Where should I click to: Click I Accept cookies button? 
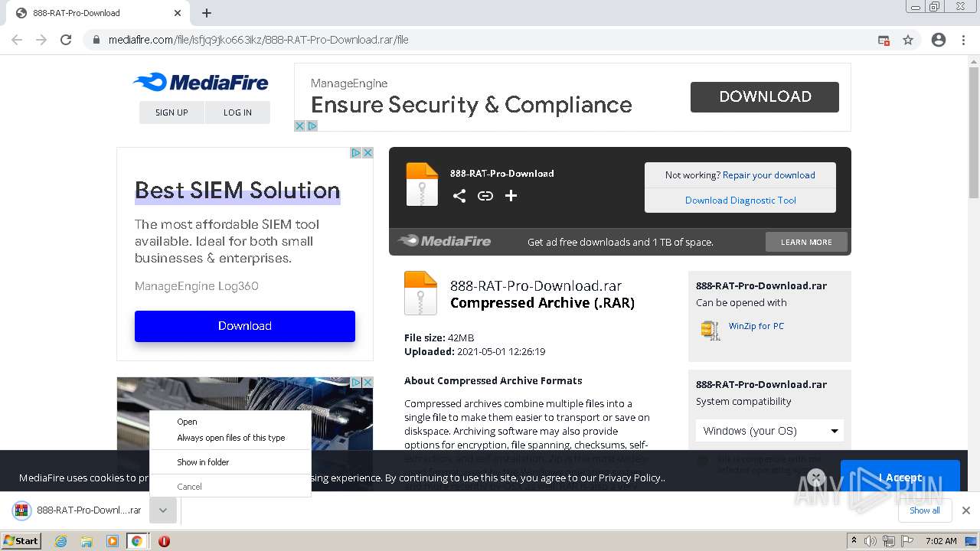click(x=900, y=478)
